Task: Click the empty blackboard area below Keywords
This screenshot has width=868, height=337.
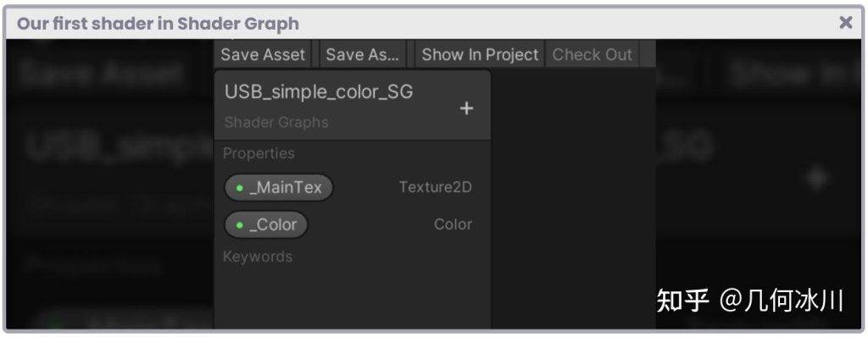Action: pos(352,299)
